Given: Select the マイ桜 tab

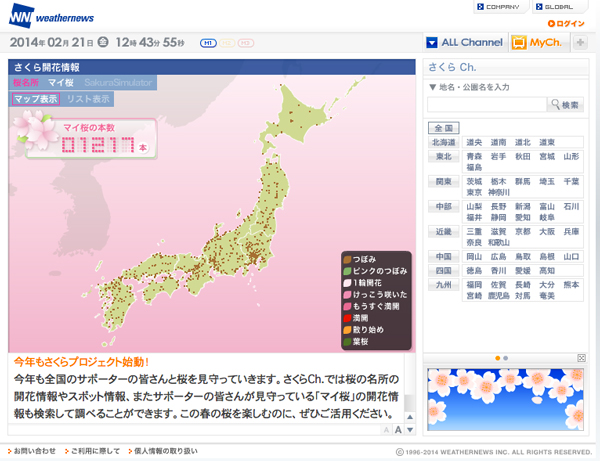Looking at the screenshot, I should [61, 82].
